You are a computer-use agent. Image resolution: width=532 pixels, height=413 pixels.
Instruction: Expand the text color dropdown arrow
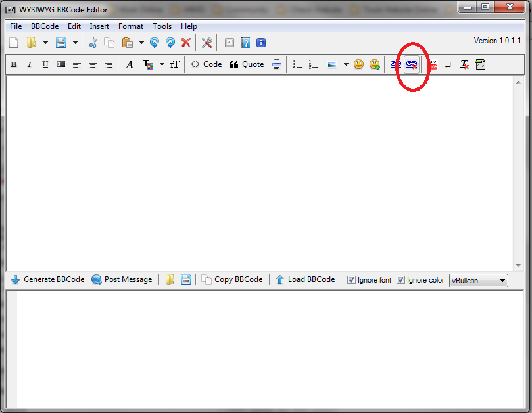tap(162, 64)
